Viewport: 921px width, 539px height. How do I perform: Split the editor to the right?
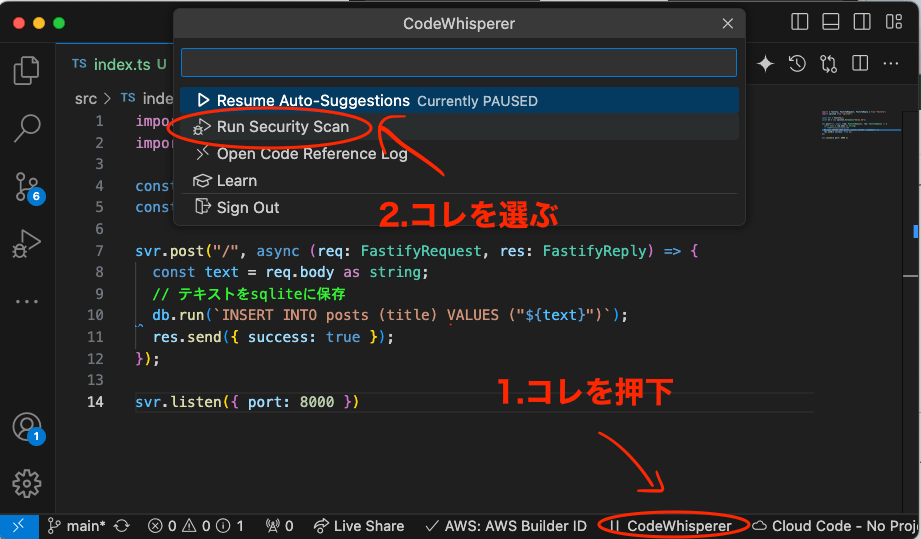coord(860,63)
